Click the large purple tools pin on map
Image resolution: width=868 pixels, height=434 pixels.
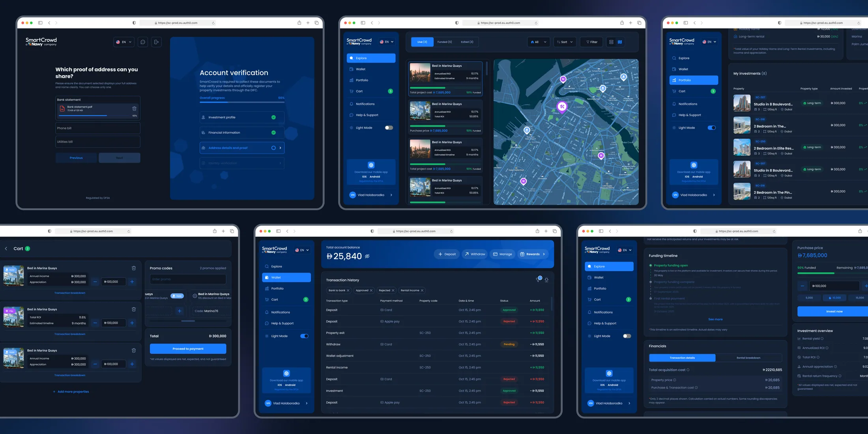pos(562,106)
